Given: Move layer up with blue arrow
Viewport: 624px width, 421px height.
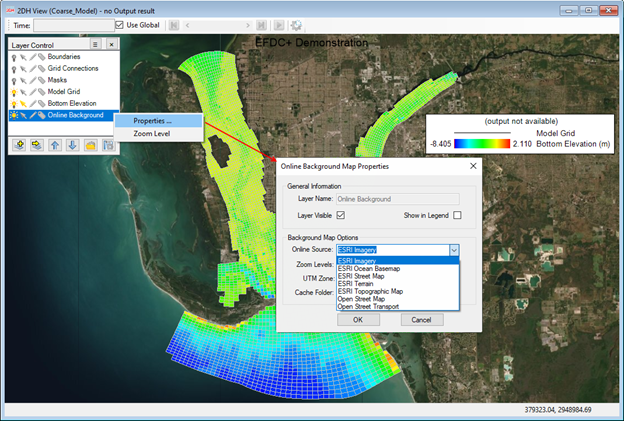Looking at the screenshot, I should (55, 145).
